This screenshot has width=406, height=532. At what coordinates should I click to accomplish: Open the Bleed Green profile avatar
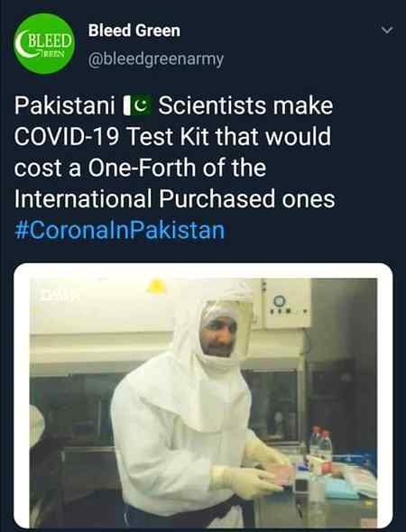click(44, 44)
